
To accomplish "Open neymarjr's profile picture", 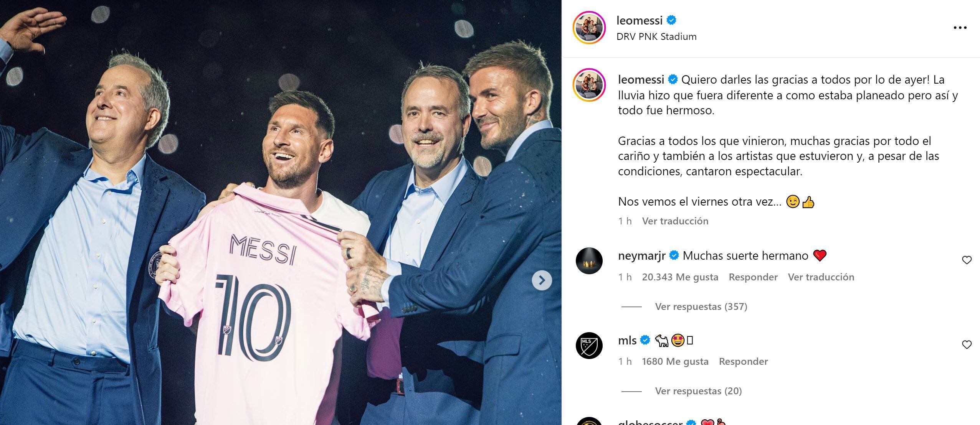I will tap(589, 261).
